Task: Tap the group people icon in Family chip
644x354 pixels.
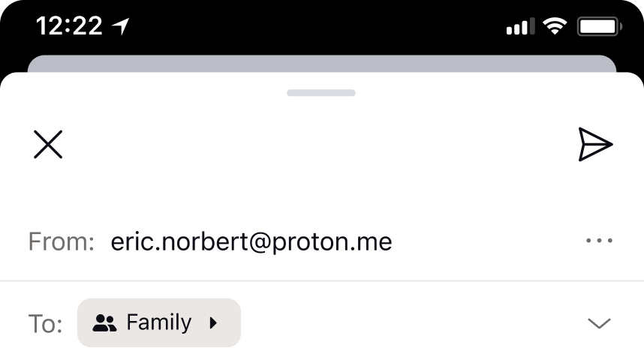Action: 104,322
